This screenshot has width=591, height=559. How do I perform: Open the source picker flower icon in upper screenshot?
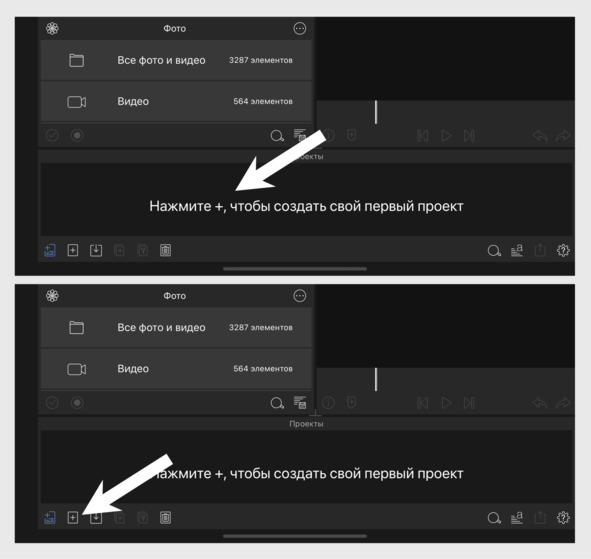pos(52,29)
